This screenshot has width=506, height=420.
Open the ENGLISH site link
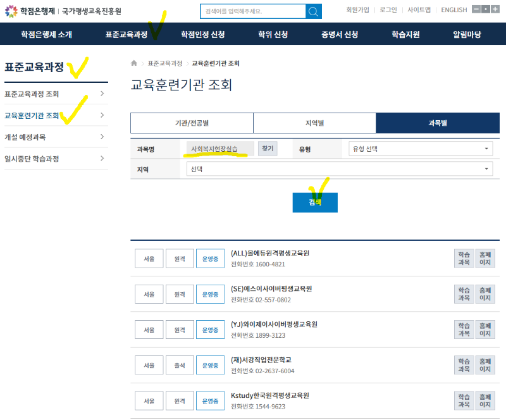coord(454,10)
